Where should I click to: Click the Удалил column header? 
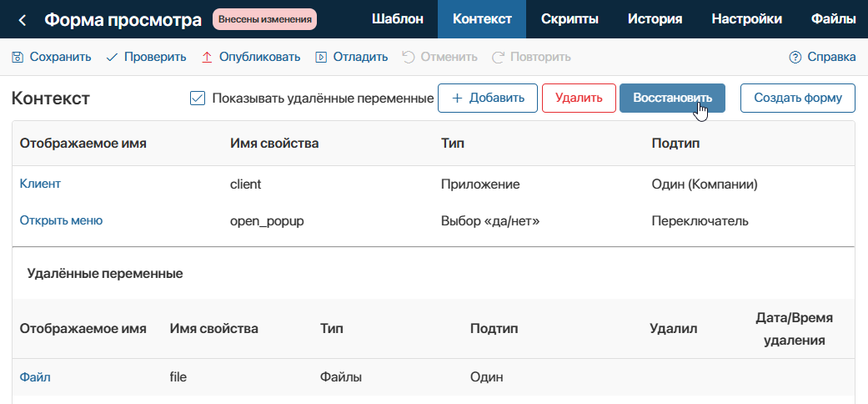[673, 329]
